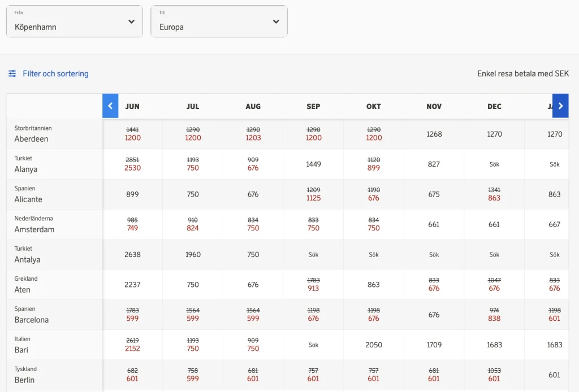Image resolution: width=579 pixels, height=392 pixels.
Task: Click Sök for Bari in September
Action: point(313,345)
